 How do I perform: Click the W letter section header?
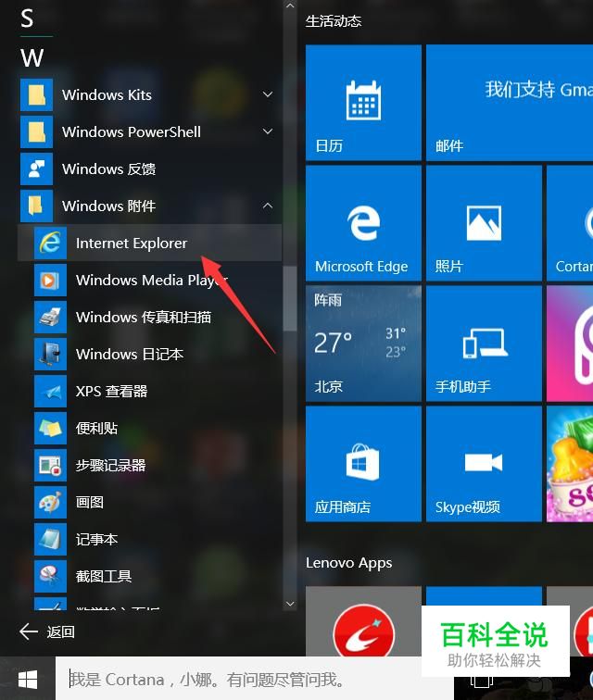tap(32, 58)
